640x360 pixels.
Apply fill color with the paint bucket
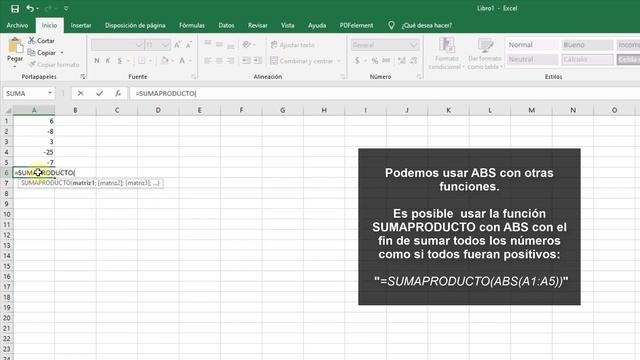(x=164, y=60)
